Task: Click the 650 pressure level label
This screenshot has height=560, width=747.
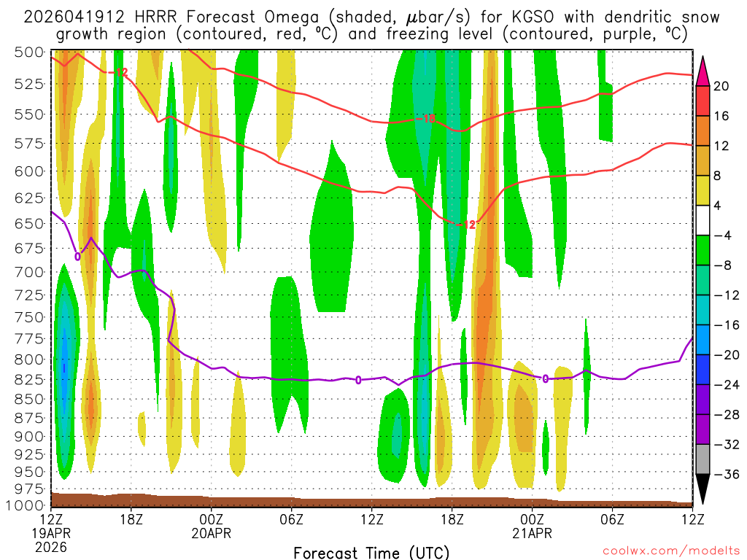Action: pyautogui.click(x=29, y=223)
